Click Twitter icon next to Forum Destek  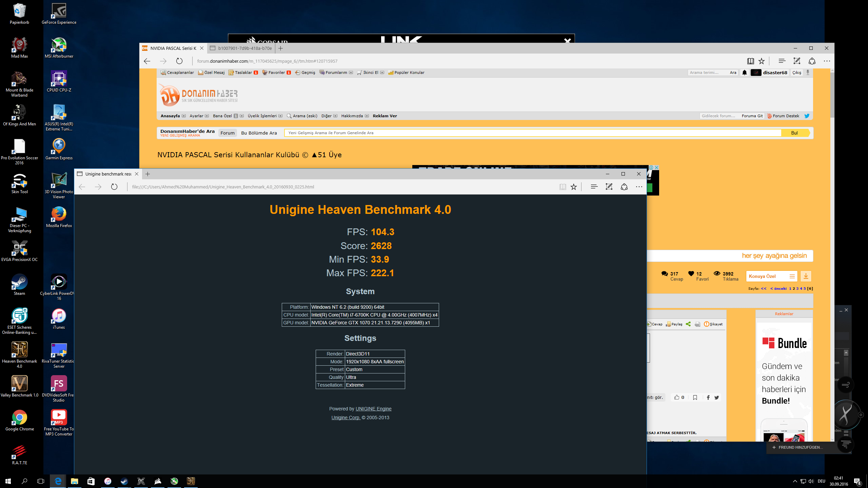(x=807, y=116)
